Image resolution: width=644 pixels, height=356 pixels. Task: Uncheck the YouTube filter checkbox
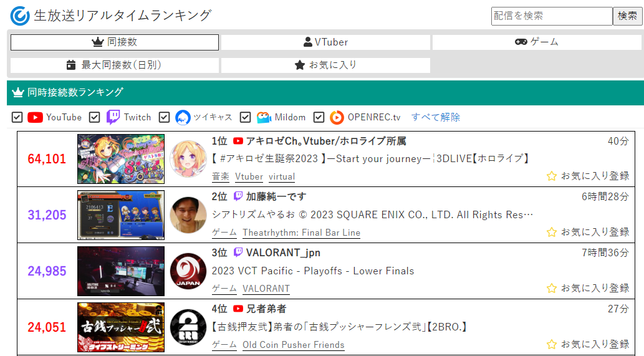(x=17, y=117)
